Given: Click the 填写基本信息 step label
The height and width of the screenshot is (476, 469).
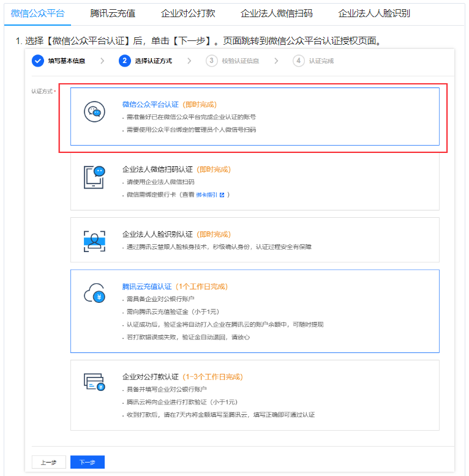Looking at the screenshot, I should pos(67,61).
